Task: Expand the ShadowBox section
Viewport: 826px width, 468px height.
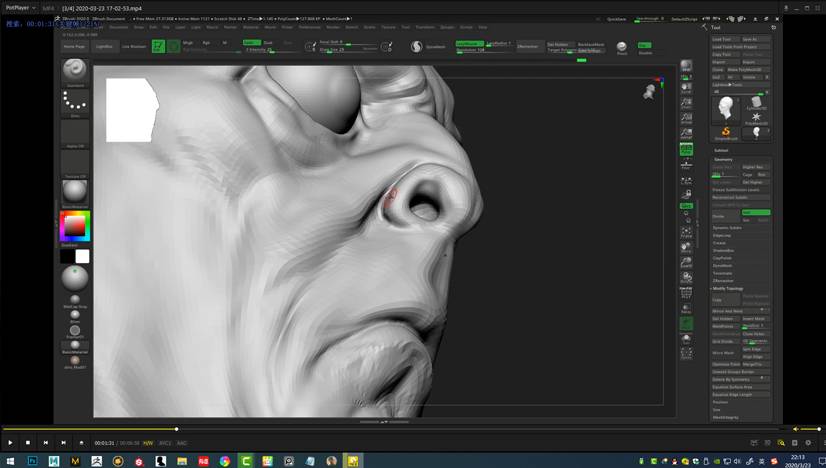Action: coord(723,251)
